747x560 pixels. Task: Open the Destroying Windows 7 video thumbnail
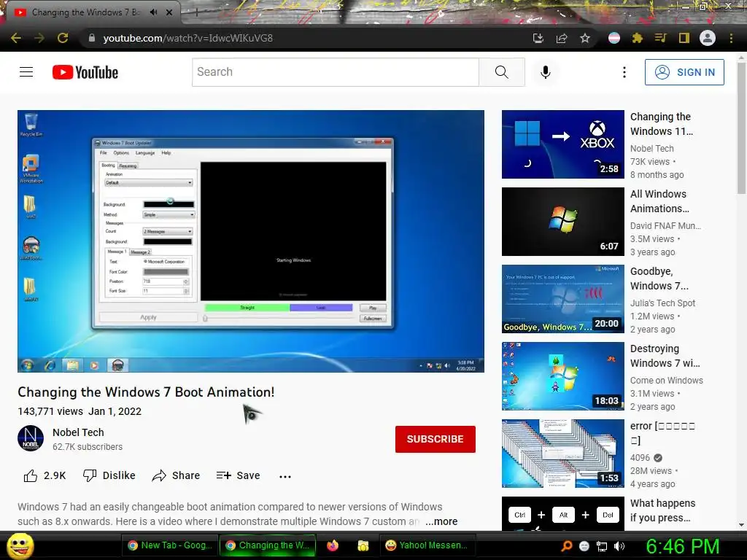(562, 376)
